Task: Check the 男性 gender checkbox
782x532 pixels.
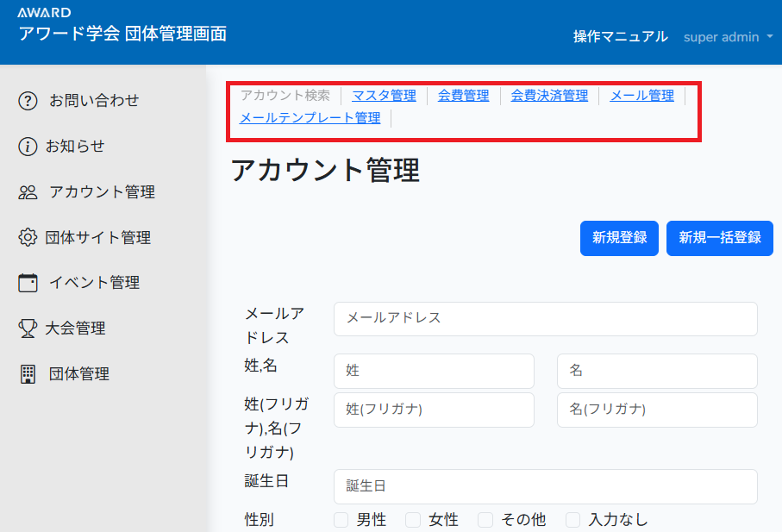Action: (341, 520)
